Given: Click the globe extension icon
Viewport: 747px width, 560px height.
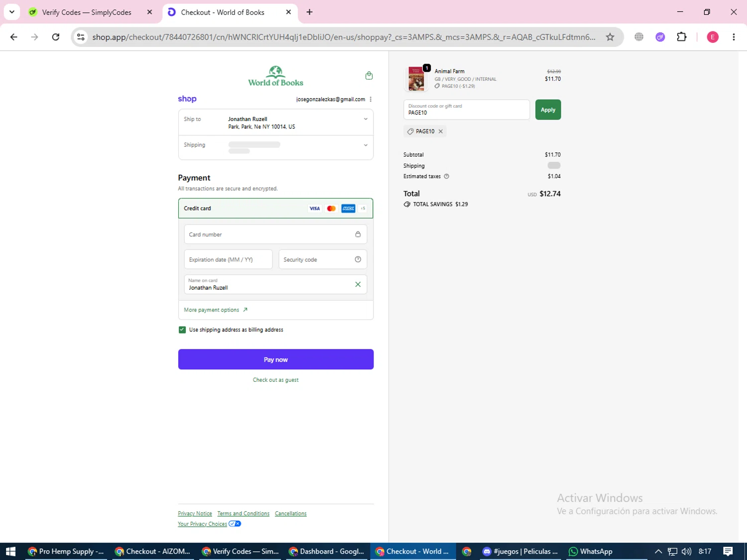Looking at the screenshot, I should [x=639, y=37].
